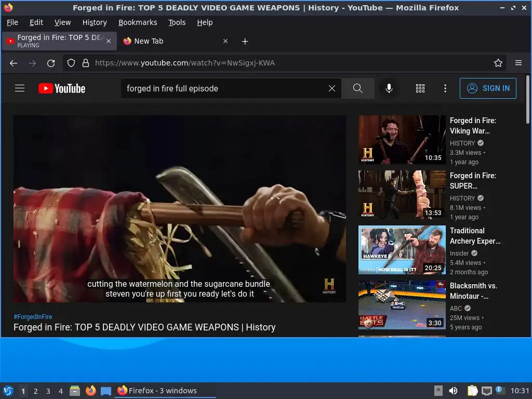
Task: Click the BattleBots 3:30 thumbnail
Action: pyautogui.click(x=402, y=304)
